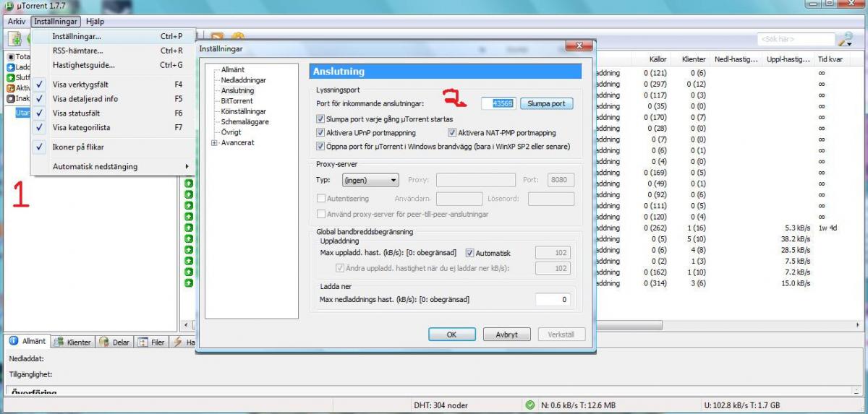Click green torrent status icon in 0 (262) row
Screen dimensions: 868x414
(x=189, y=228)
